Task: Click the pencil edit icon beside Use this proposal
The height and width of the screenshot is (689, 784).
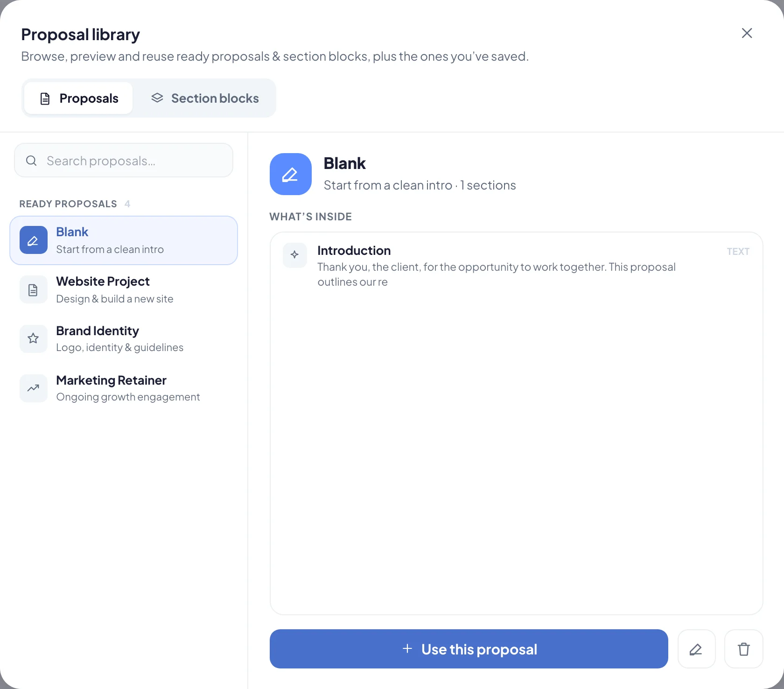Action: tap(696, 649)
